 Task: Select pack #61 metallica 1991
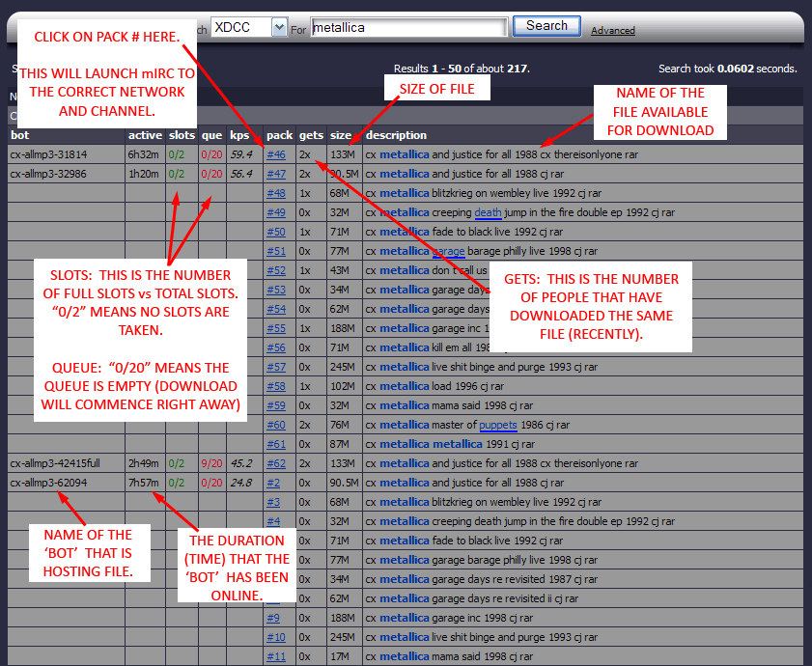click(276, 444)
